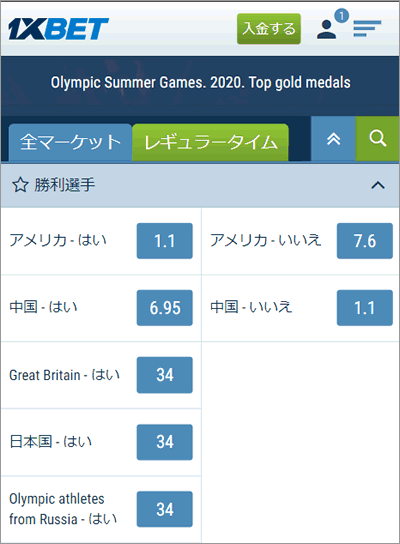
Task: Click the search magnifier icon
Action: (378, 138)
